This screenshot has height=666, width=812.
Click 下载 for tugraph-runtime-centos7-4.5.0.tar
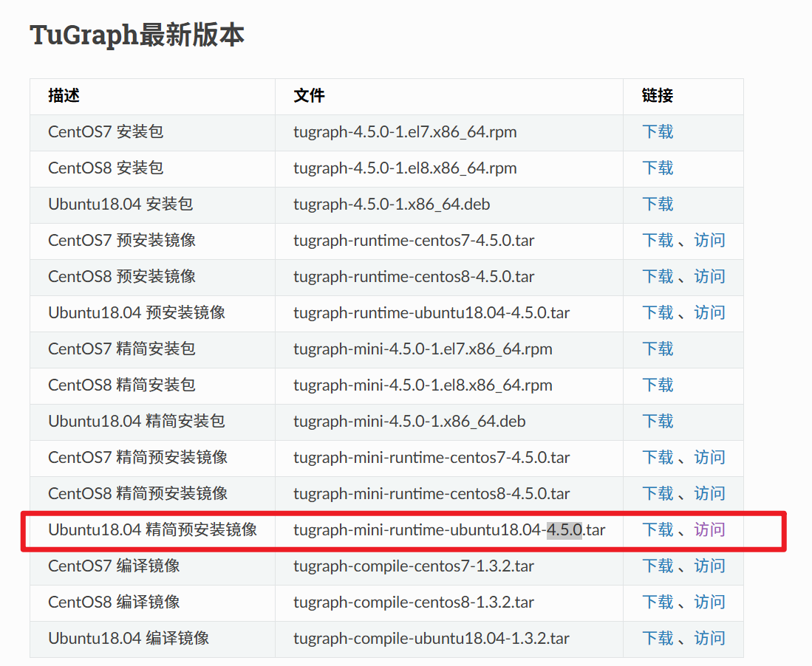pyautogui.click(x=658, y=241)
